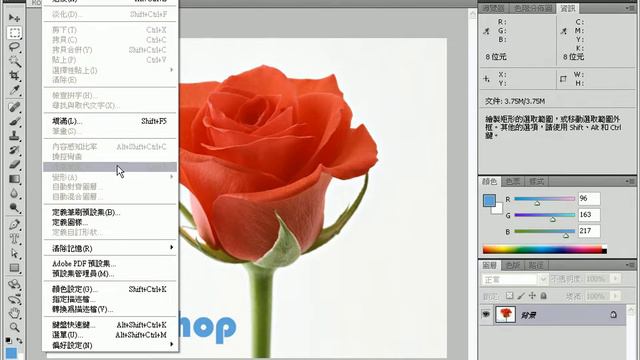Click the lock icon on 背景 layer
Image resolution: width=640 pixels, height=360 pixels.
click(x=613, y=314)
